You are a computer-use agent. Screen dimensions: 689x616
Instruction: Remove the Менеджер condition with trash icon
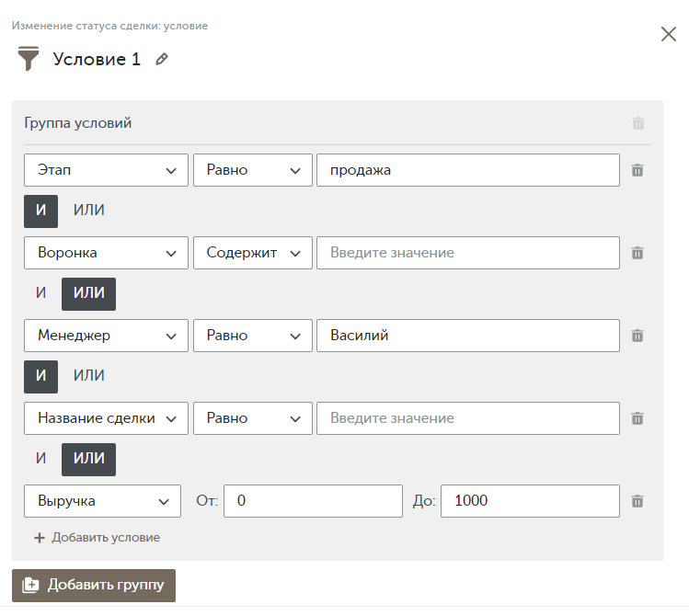(637, 336)
